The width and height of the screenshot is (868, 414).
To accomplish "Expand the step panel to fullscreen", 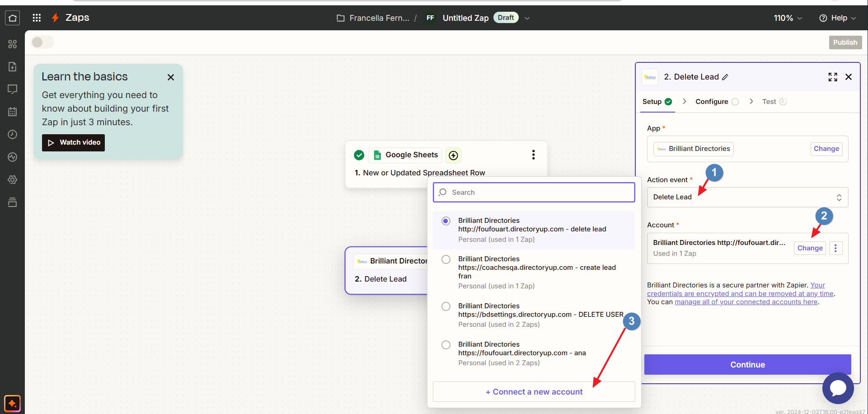I will (833, 77).
